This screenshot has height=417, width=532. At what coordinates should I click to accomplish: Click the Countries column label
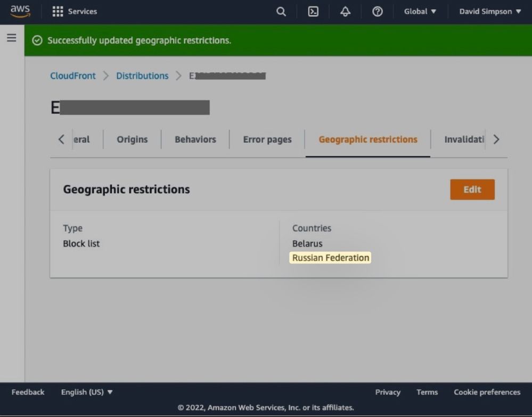click(312, 228)
